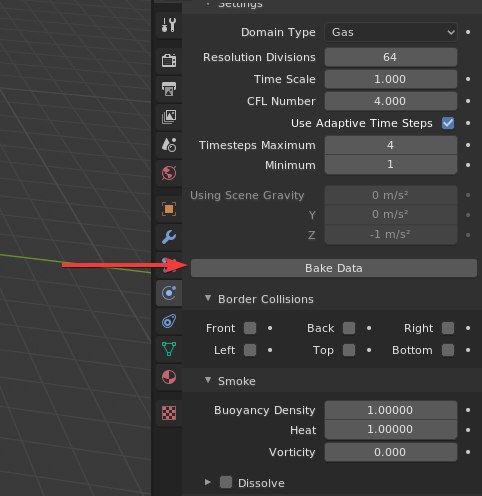Viewport: 482px width, 496px height.
Task: Open the Physics properties tab
Action: (169, 293)
